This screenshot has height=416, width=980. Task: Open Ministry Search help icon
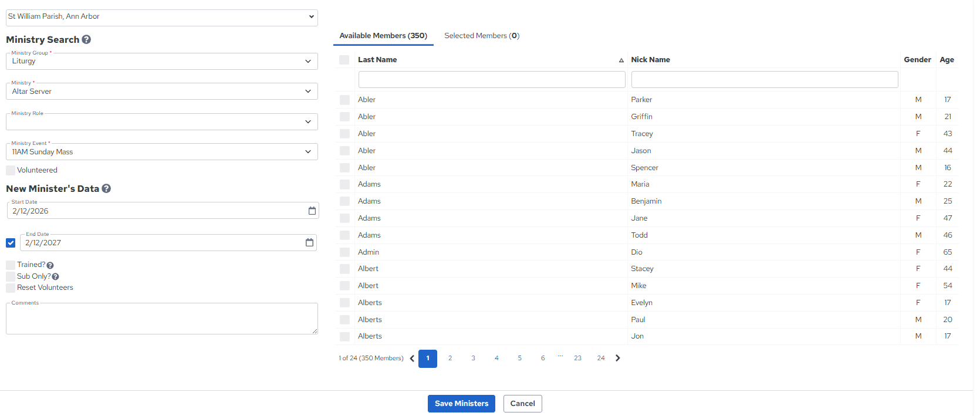click(x=86, y=39)
